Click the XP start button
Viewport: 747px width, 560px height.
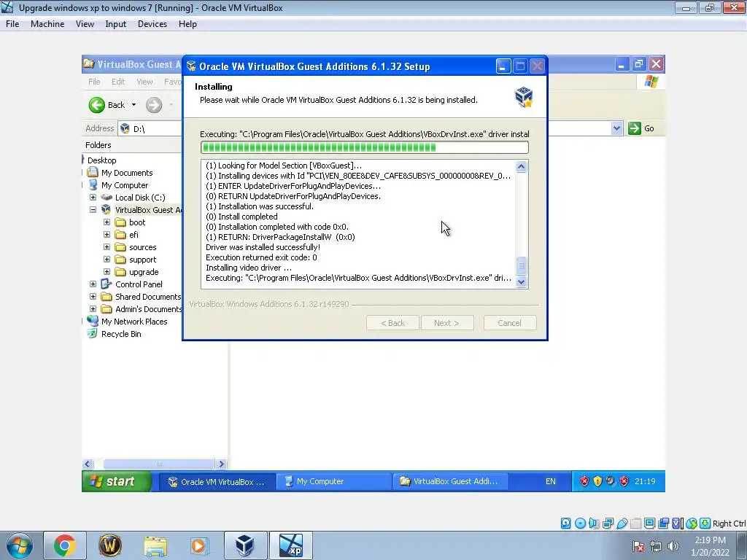coord(117,481)
